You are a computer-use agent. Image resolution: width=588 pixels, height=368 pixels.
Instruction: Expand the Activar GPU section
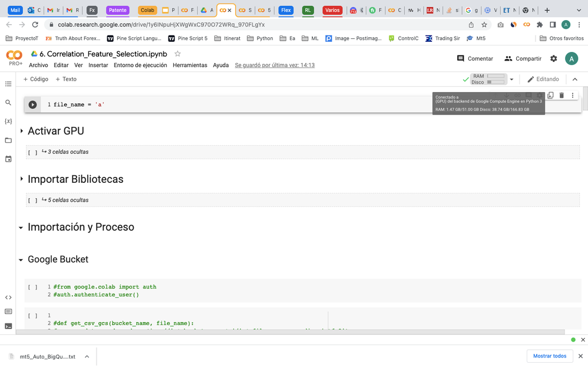tap(21, 131)
